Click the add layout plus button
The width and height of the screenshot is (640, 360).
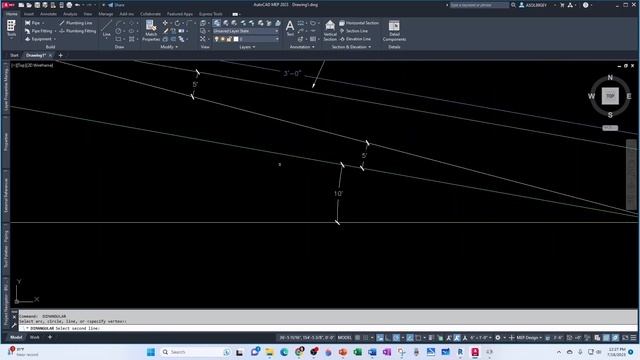(x=50, y=337)
